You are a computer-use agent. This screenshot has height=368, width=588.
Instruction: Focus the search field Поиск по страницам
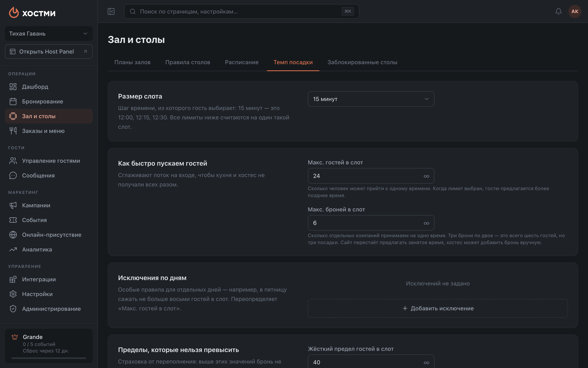pos(242,11)
